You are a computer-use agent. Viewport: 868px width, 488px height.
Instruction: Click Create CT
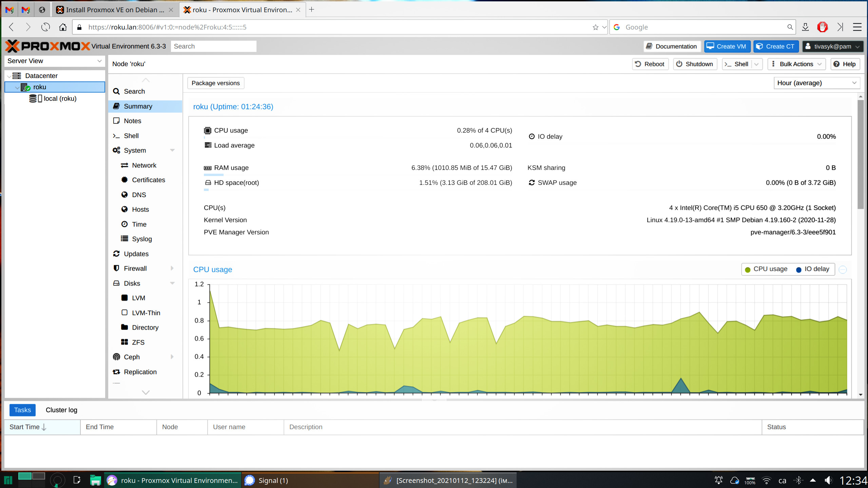[775, 46]
